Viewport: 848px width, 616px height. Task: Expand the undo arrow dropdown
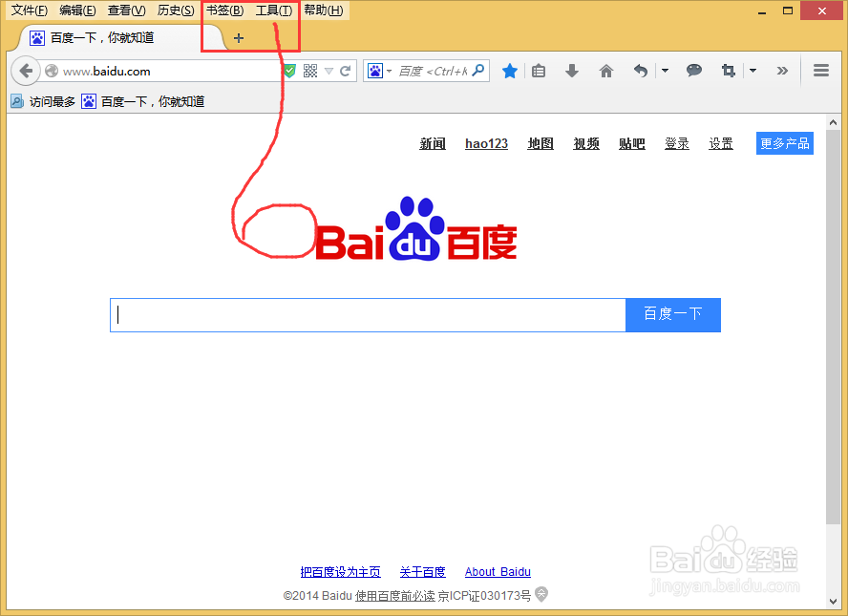tap(666, 71)
